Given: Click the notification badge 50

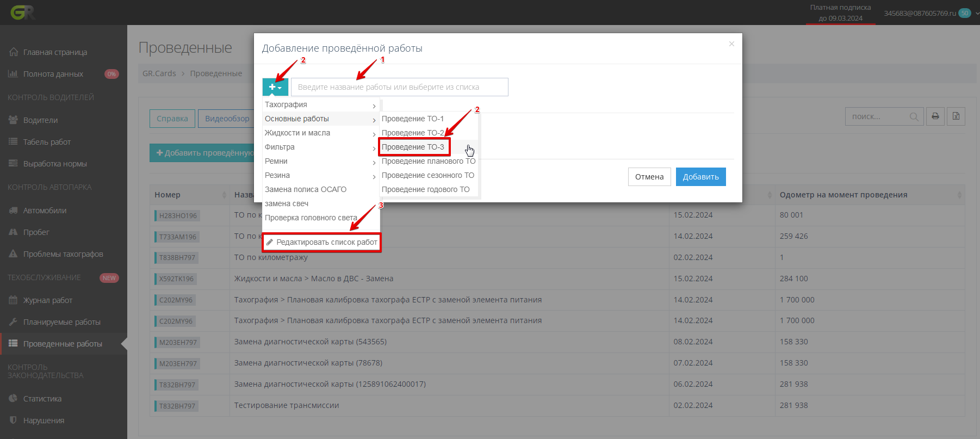Looking at the screenshot, I should (x=965, y=13).
